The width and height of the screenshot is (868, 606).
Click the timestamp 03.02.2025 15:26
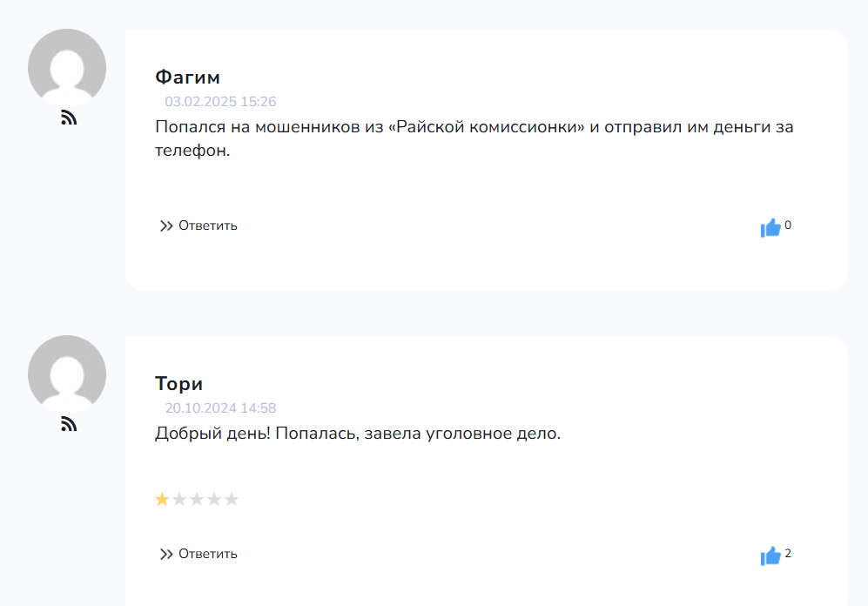click(220, 102)
